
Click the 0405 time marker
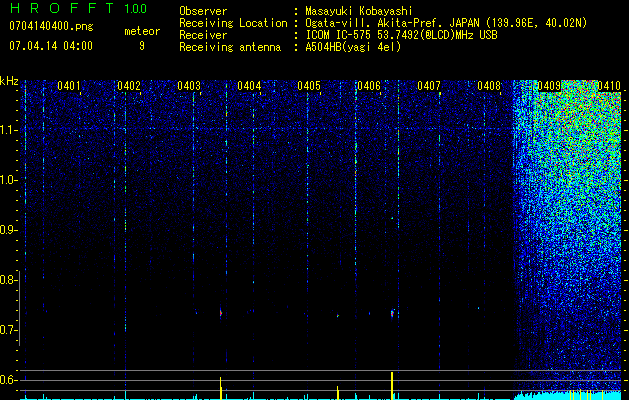point(309,86)
